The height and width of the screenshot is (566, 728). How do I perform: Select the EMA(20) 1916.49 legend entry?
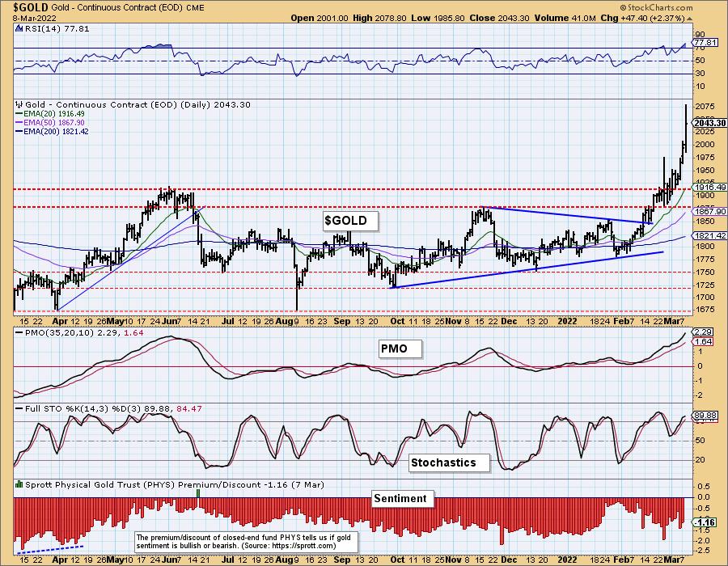(x=50, y=114)
